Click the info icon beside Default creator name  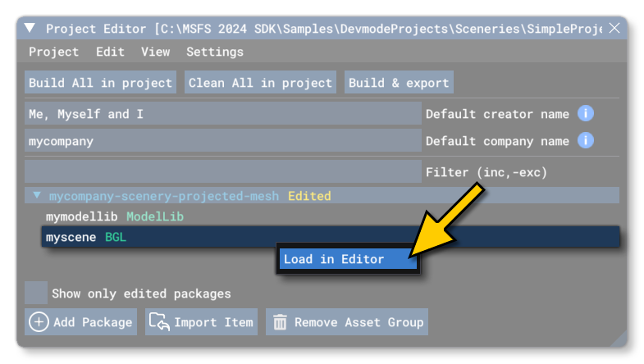(586, 114)
